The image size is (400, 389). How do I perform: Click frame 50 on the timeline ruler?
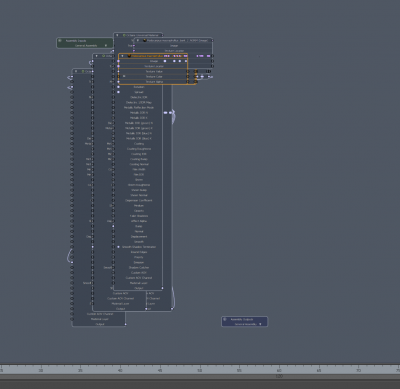(x=200, y=370)
